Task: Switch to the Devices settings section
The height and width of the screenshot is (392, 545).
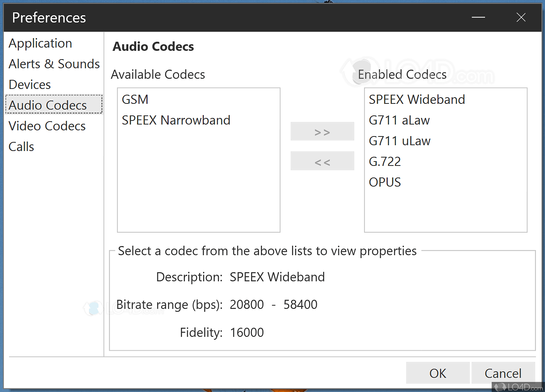Action: point(29,84)
